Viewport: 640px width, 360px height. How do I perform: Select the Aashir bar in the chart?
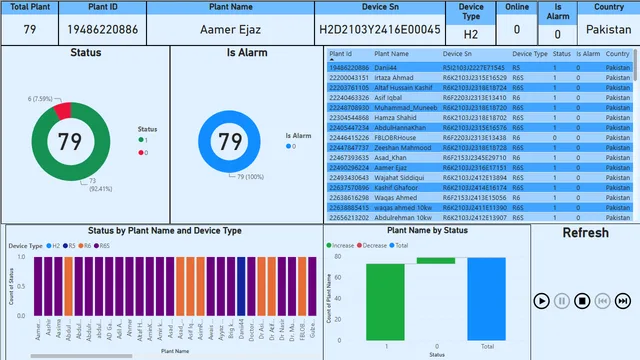point(48,286)
